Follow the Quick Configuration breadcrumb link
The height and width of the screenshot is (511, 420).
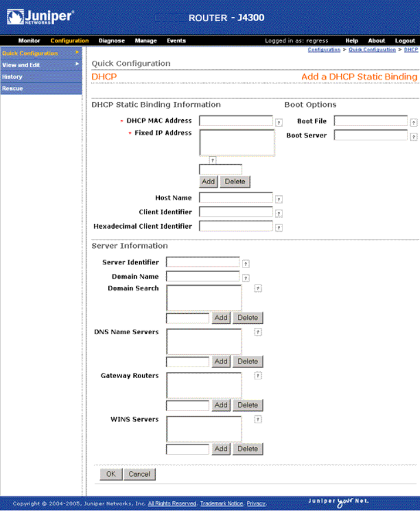click(372, 50)
